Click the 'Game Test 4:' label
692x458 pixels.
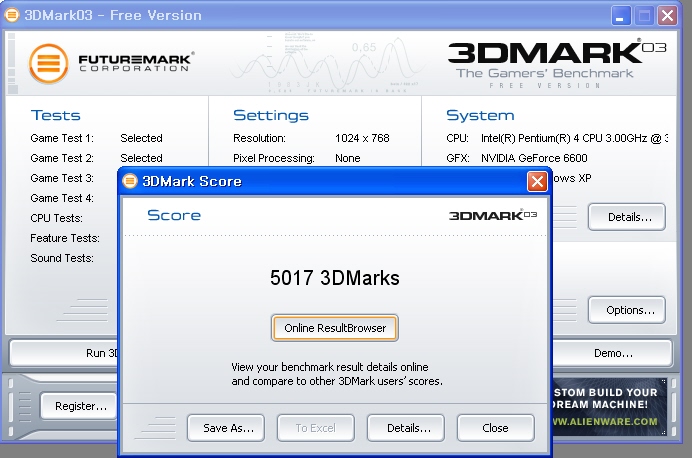click(x=62, y=198)
